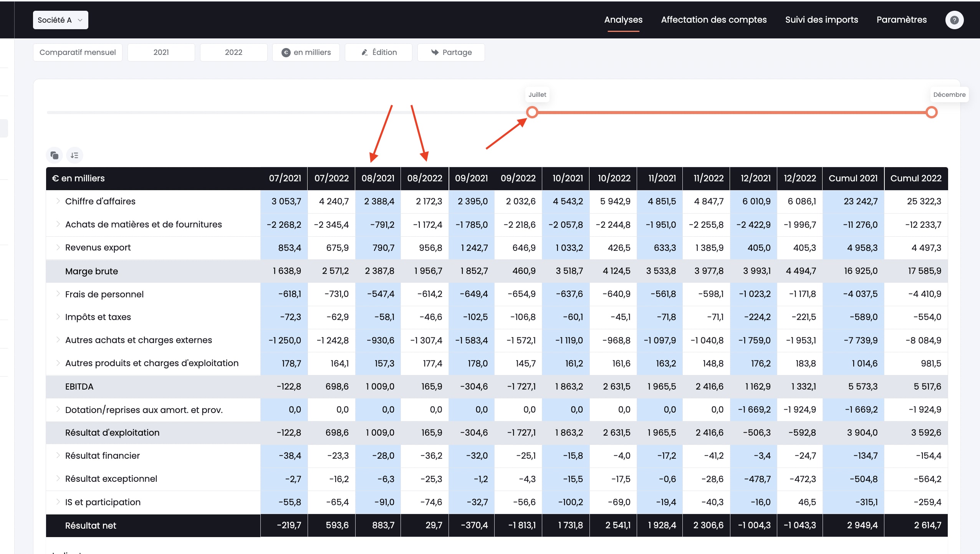The width and height of the screenshot is (980, 554).
Task: Click the Décembre slider label
Action: (949, 95)
